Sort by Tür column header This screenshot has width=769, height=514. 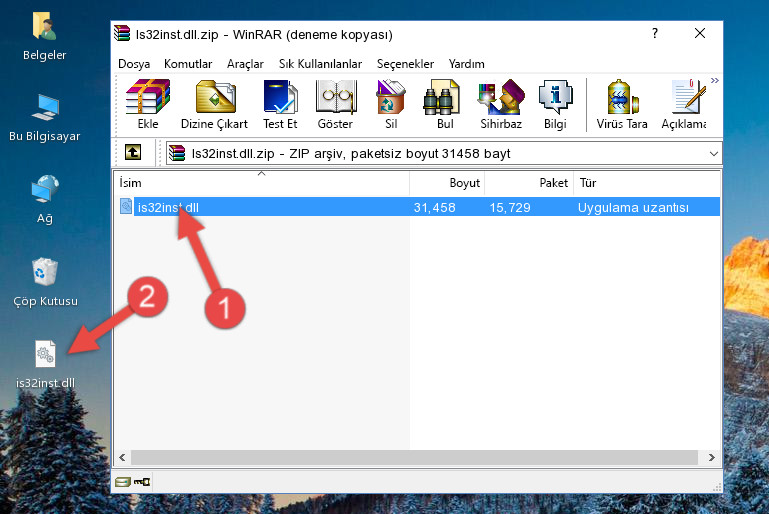[x=647, y=183]
